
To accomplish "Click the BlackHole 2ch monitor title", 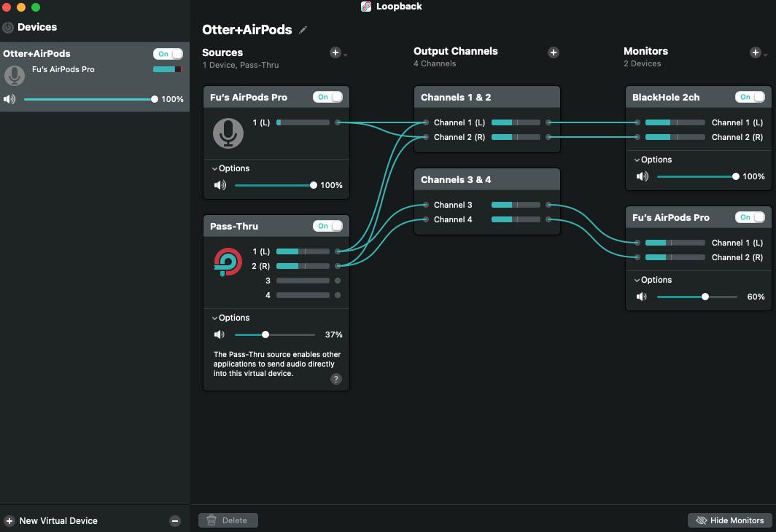I will (x=666, y=98).
